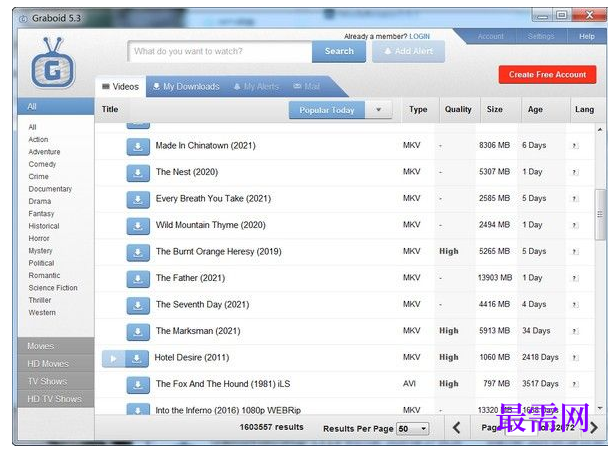This screenshot has height=449, width=608.
Task: Click language icon for Fox And The Hound
Action: point(575,384)
